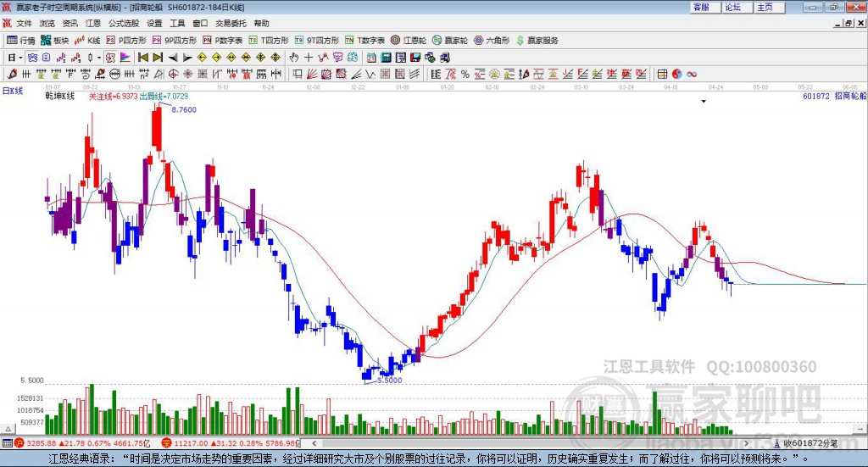The image size is (868, 467).
Task: Click the zigzag wave line icon
Action: tap(370, 74)
